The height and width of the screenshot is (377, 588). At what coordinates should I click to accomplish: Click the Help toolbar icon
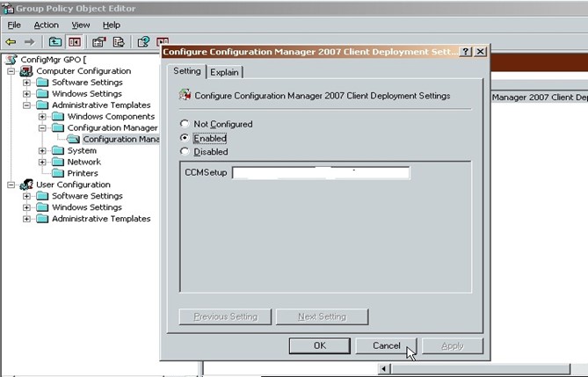click(x=143, y=41)
